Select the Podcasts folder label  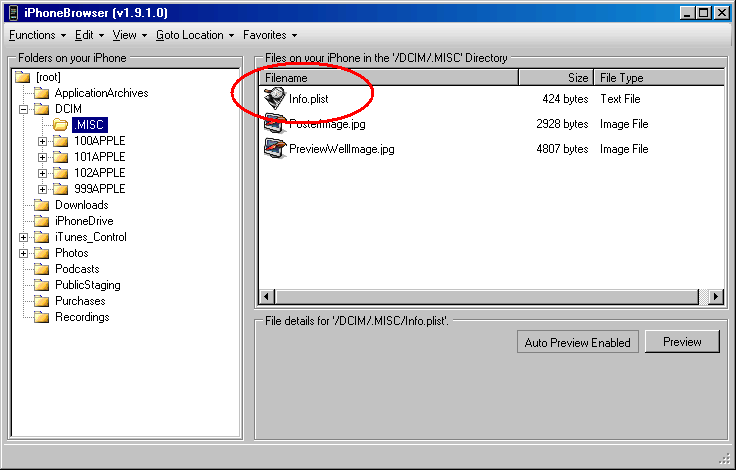[x=77, y=269]
